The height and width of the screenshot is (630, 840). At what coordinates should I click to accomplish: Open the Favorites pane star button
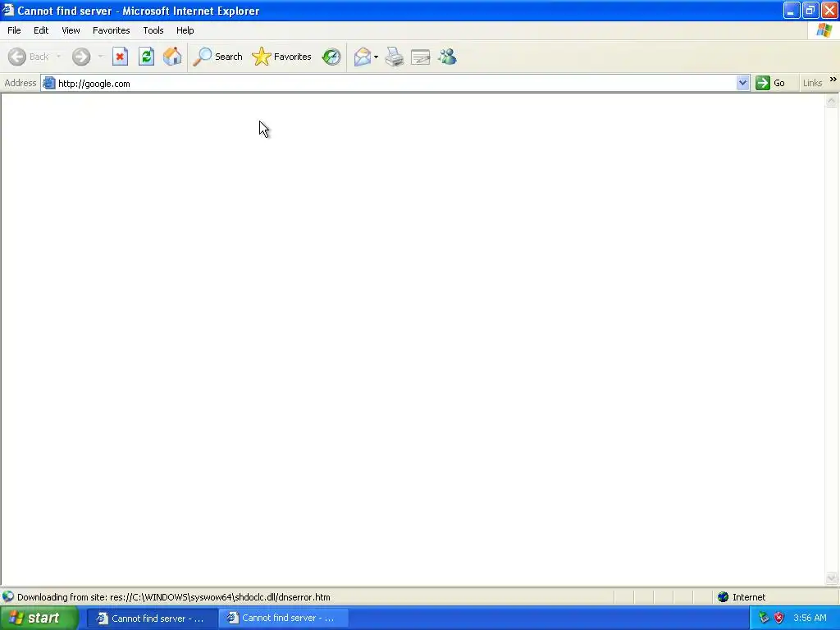pos(282,57)
